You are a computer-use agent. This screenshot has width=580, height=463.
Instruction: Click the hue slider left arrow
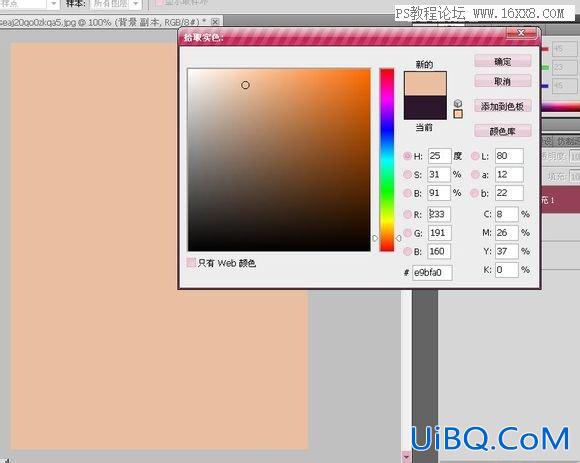(375, 238)
